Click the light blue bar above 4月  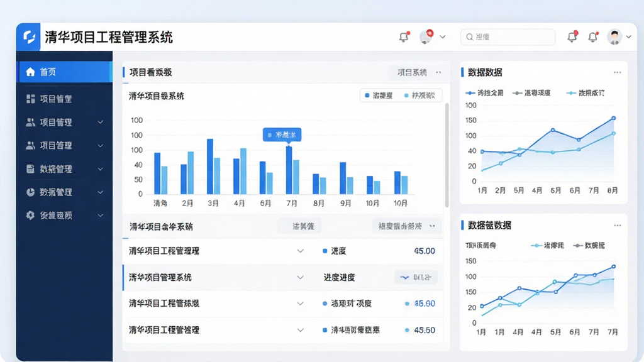pos(243,171)
